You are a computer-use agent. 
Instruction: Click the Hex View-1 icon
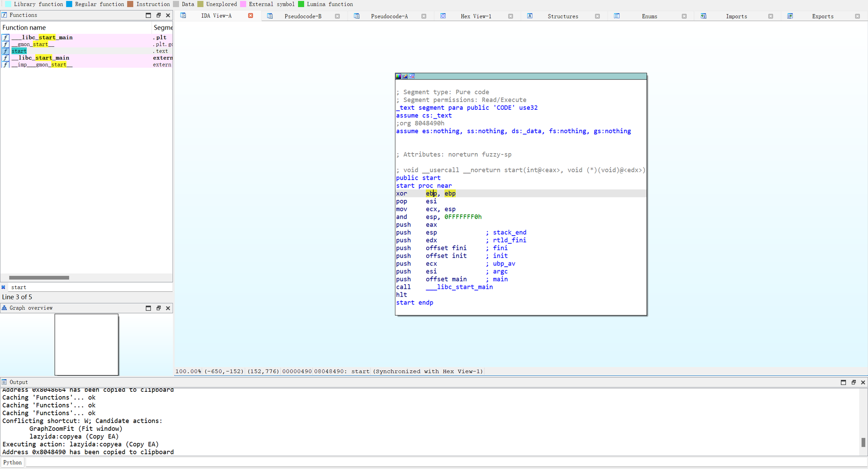point(443,16)
